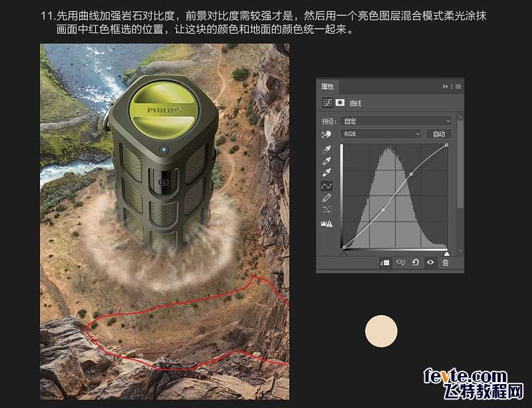Image resolution: width=532 pixels, height=408 pixels.
Task: Click the 曲线 label in the panel
Action: click(x=355, y=103)
